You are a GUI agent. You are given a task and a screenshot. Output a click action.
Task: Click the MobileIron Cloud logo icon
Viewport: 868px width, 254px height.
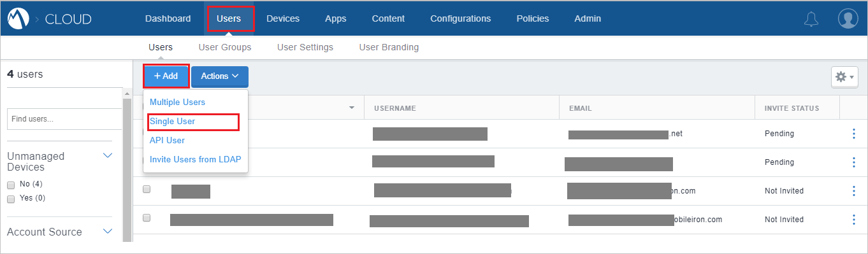coord(19,19)
